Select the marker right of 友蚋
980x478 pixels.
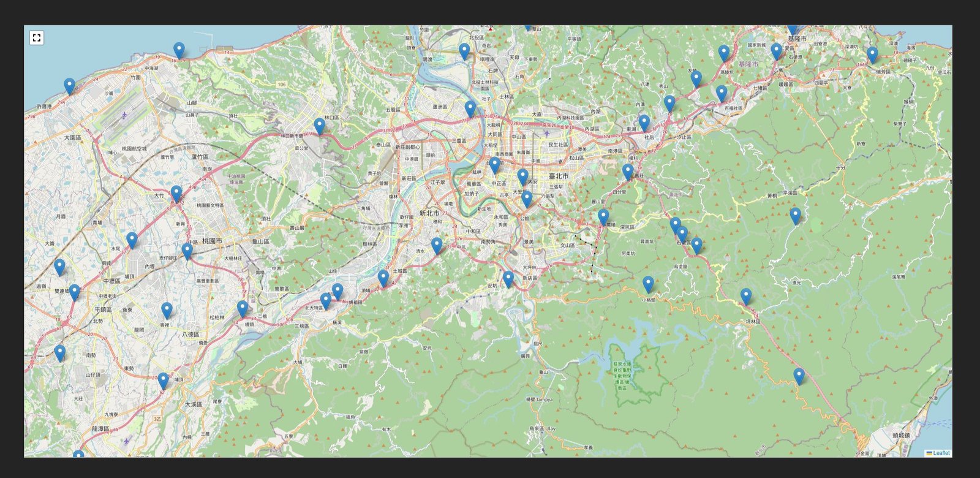tap(696, 80)
